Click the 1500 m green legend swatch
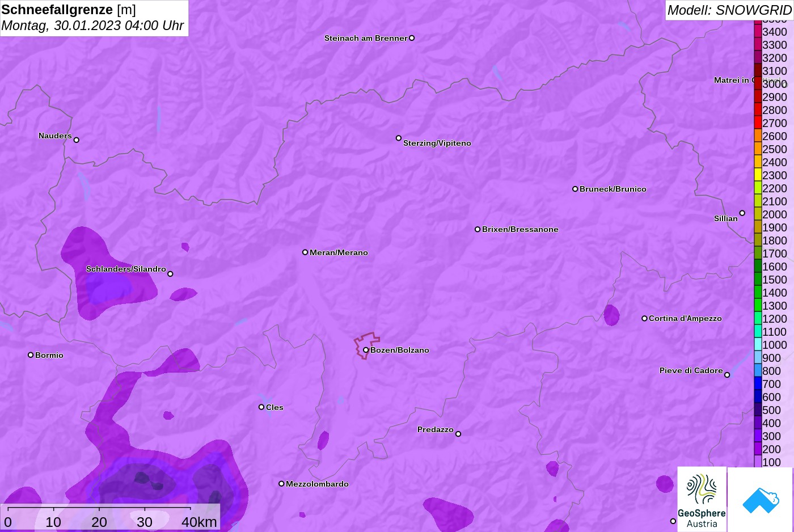Image resolution: width=794 pixels, height=532 pixels. [758, 280]
